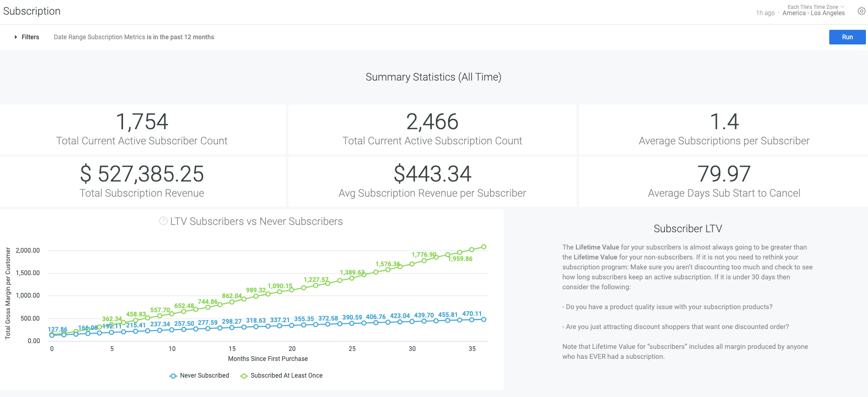This screenshot has width=868, height=397.
Task: Toggle Subscribed At Least Once legend series
Action: 281,376
